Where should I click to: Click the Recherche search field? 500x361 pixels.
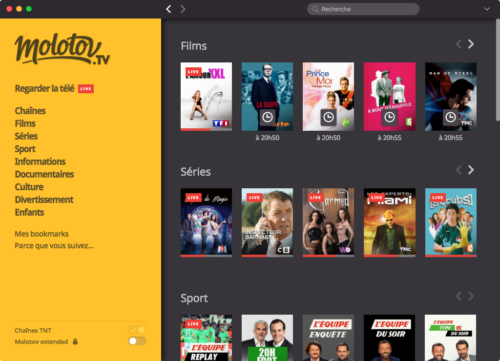[363, 9]
